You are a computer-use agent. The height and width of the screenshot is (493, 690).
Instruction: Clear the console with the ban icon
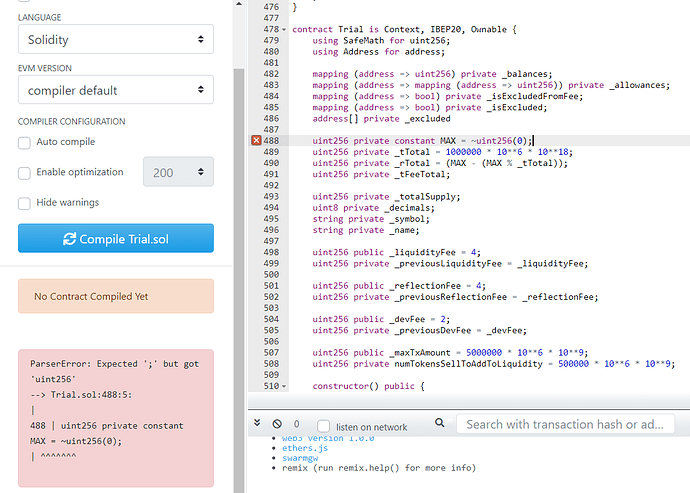click(277, 424)
